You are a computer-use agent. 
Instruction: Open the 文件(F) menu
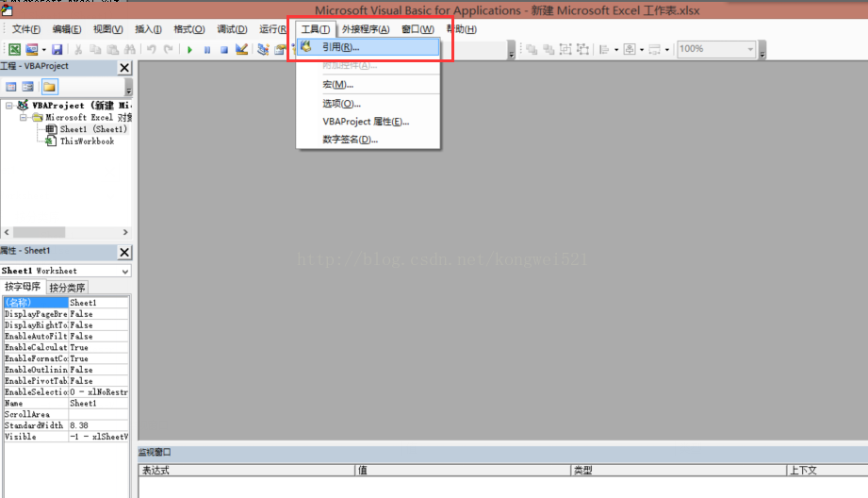26,29
